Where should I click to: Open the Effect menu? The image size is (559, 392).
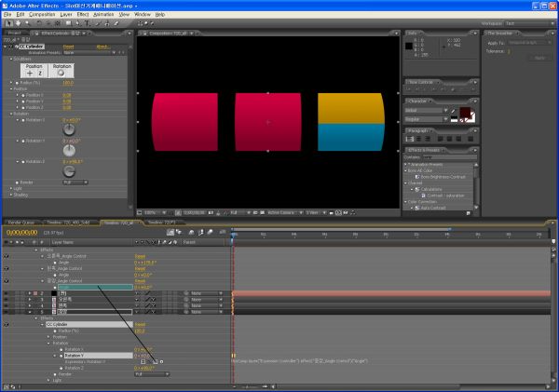point(83,15)
